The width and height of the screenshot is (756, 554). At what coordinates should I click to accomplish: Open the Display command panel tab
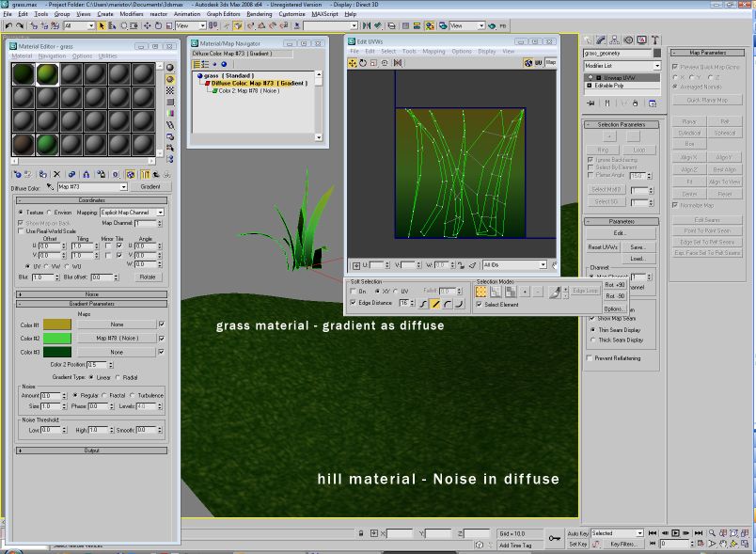[641, 40]
